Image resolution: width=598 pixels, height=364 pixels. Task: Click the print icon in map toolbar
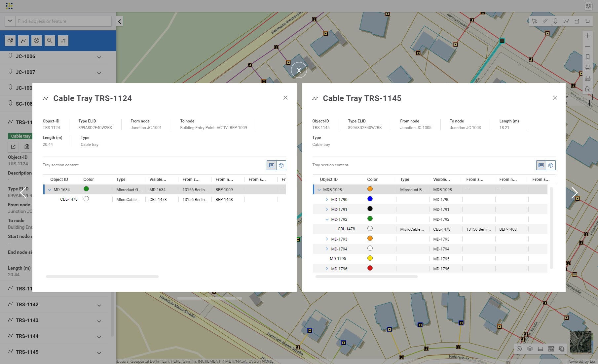pyautogui.click(x=587, y=68)
